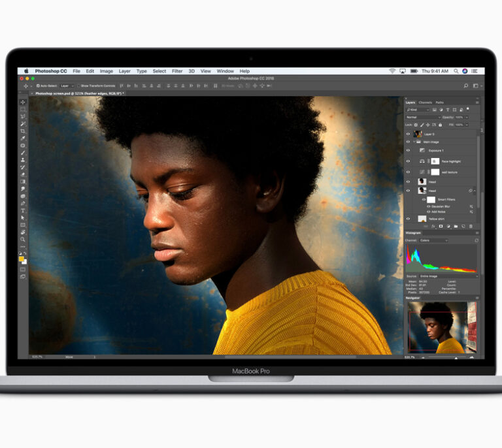Select the Horizontal Type tool
502x448 pixels.
point(23,210)
